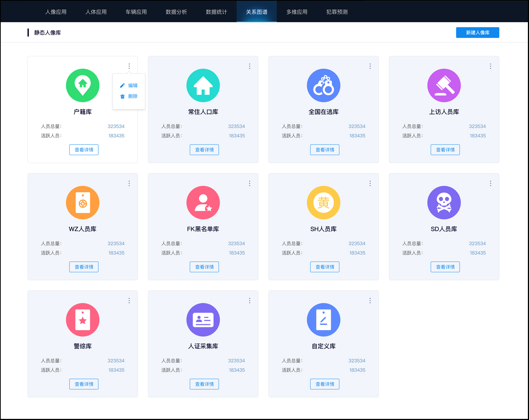View details of FK黑名单库
529x420 pixels.
click(204, 267)
